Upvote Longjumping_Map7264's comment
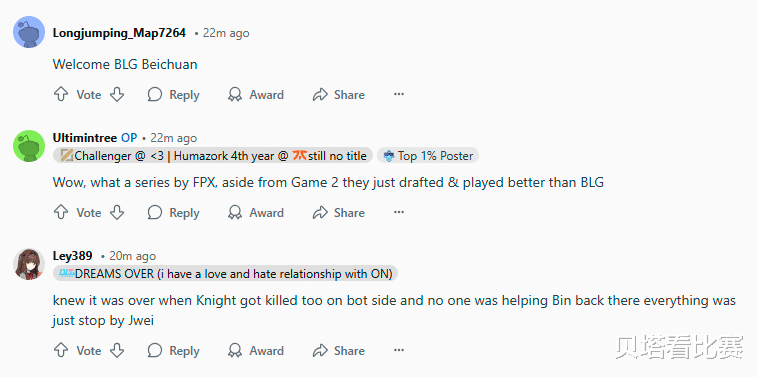 [x=60, y=94]
